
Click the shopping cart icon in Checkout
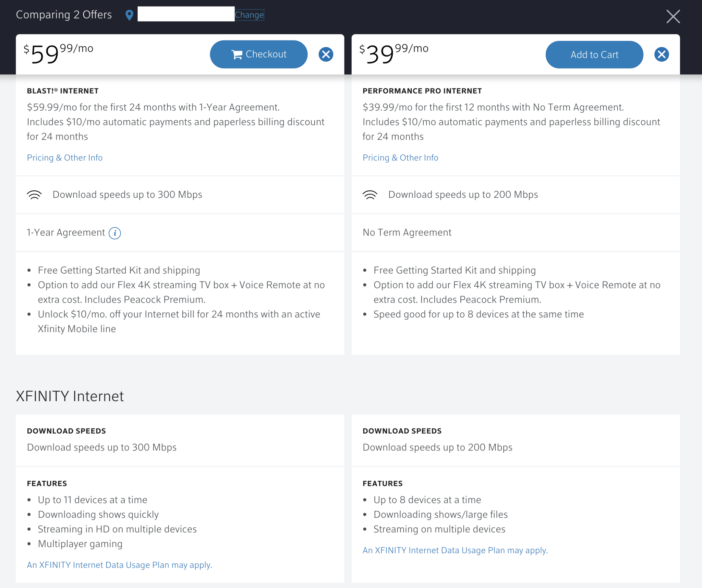pyautogui.click(x=238, y=54)
